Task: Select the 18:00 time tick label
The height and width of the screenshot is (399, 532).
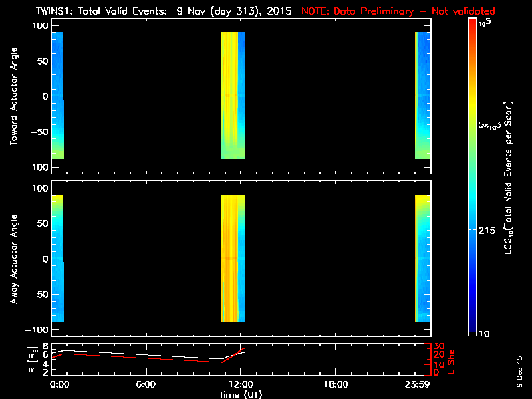Action: pyautogui.click(x=335, y=384)
